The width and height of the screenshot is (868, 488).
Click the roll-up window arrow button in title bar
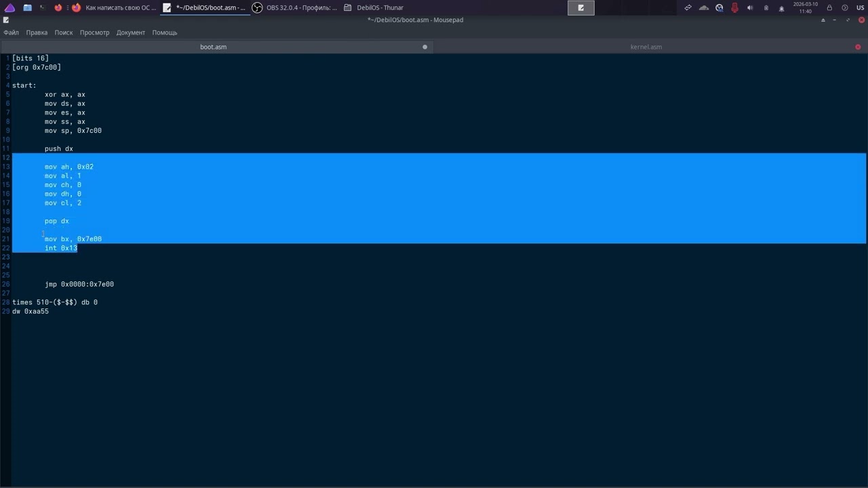point(823,20)
